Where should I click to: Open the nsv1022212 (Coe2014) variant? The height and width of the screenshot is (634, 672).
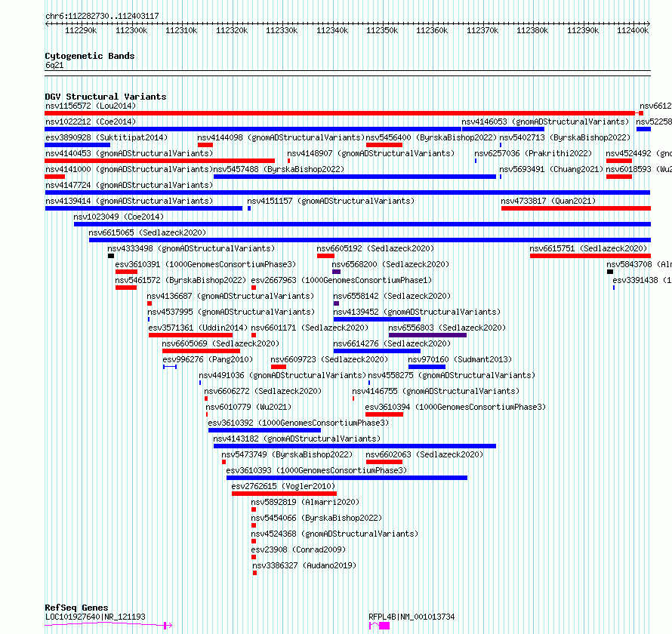pos(91,122)
